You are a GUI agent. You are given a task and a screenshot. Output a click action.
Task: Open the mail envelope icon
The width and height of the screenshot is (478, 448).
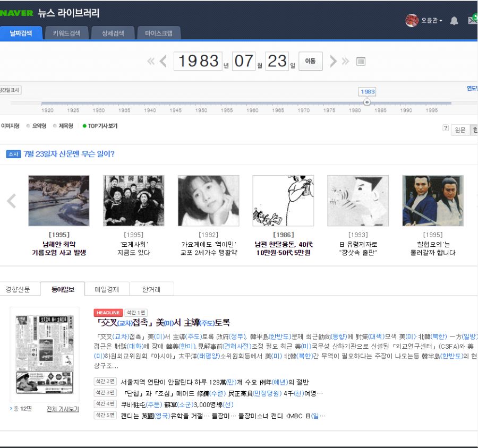(x=472, y=20)
